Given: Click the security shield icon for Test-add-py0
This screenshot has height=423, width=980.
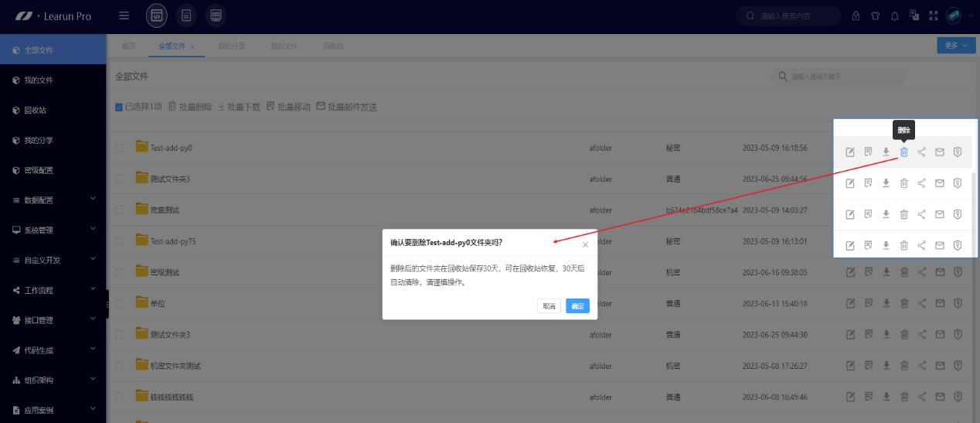Looking at the screenshot, I should coord(958,152).
